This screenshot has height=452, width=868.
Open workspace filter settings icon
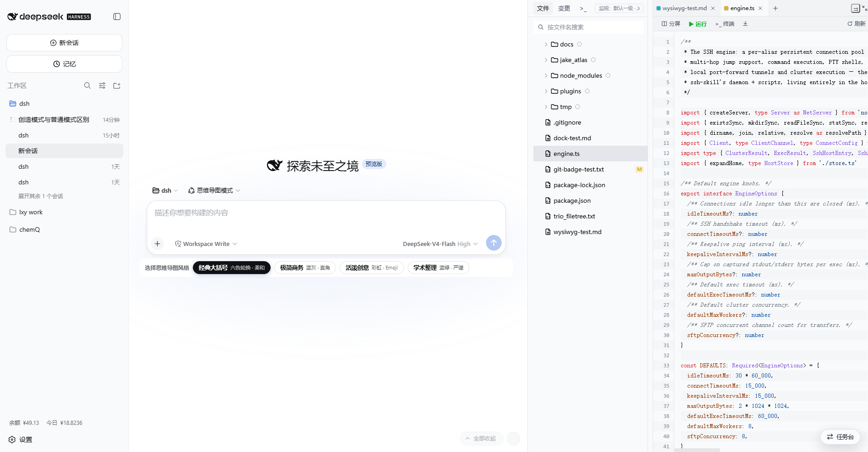pyautogui.click(x=102, y=86)
